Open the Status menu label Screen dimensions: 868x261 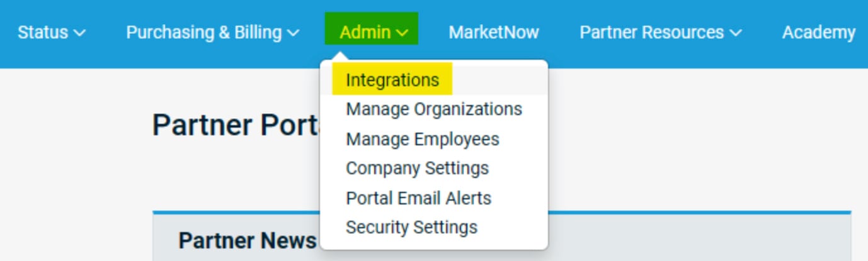[x=42, y=32]
